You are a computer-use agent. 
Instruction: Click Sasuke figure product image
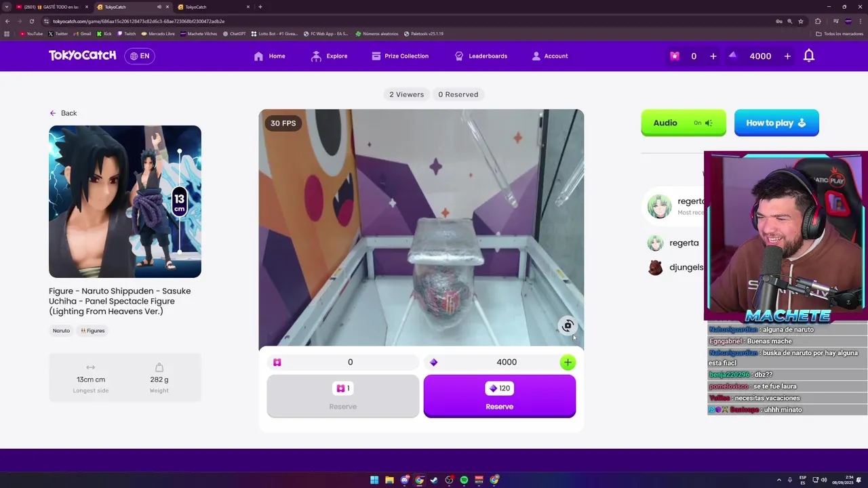pyautogui.click(x=125, y=201)
